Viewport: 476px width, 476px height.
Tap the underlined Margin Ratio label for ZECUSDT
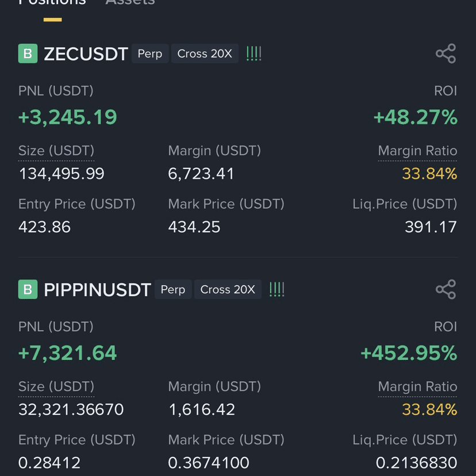pyautogui.click(x=417, y=151)
